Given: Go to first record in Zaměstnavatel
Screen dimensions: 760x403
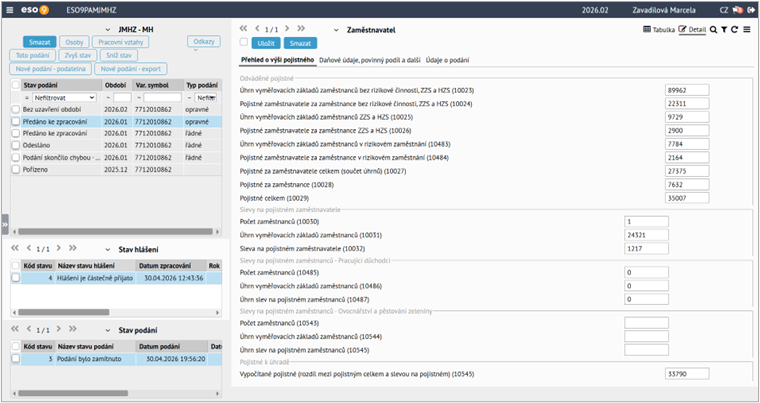Looking at the screenshot, I should pyautogui.click(x=243, y=29).
